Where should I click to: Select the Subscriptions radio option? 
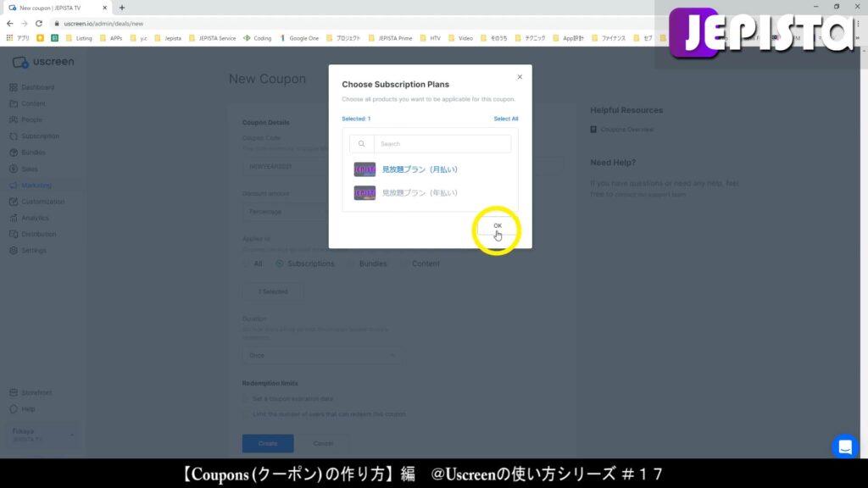[280, 264]
